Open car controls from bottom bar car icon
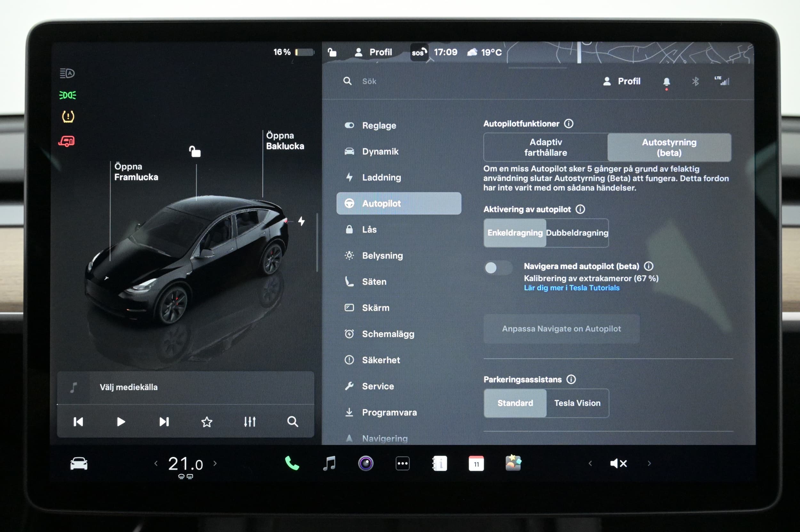 pyautogui.click(x=79, y=464)
